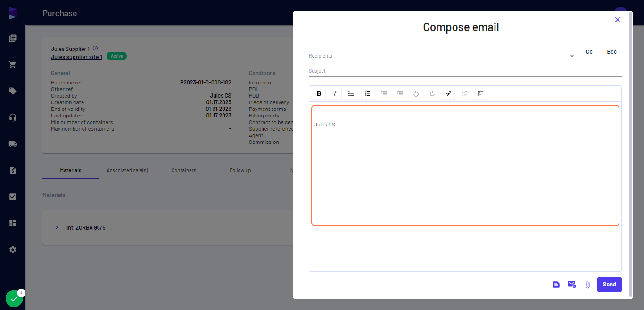Open the settings gear sidebar icon
Screen dimensions: 644x310
coord(13,250)
